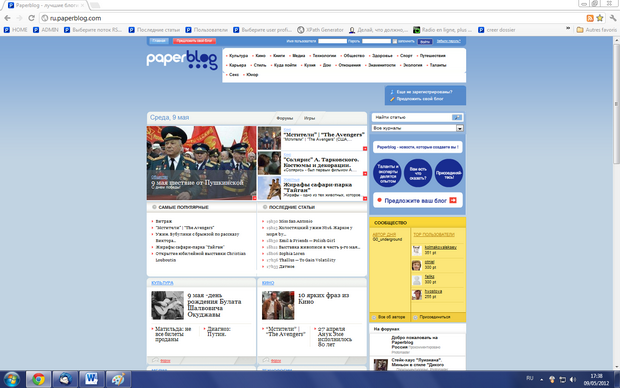Open the Культура category link
The image size is (620, 388).
pyautogui.click(x=238, y=56)
